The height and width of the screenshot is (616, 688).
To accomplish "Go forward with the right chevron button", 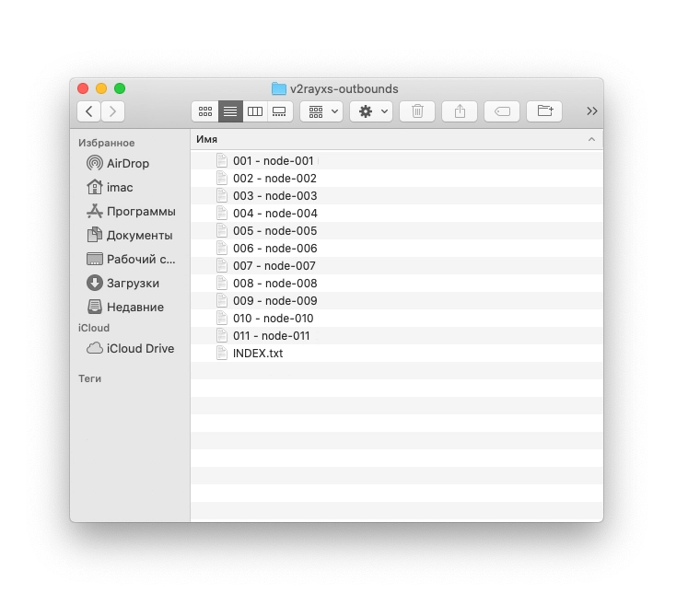I will coord(112,111).
